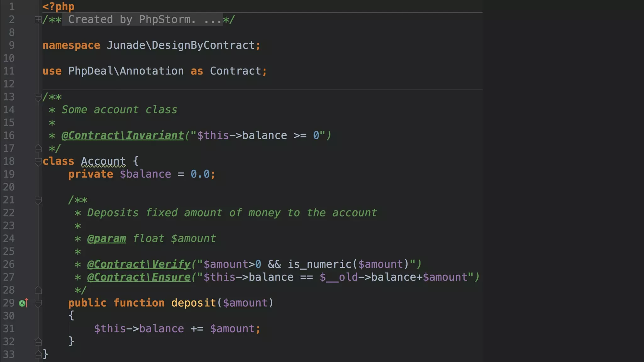This screenshot has height=362, width=644.
Task: Click the fold-end marker at line 28
Action: click(38, 290)
